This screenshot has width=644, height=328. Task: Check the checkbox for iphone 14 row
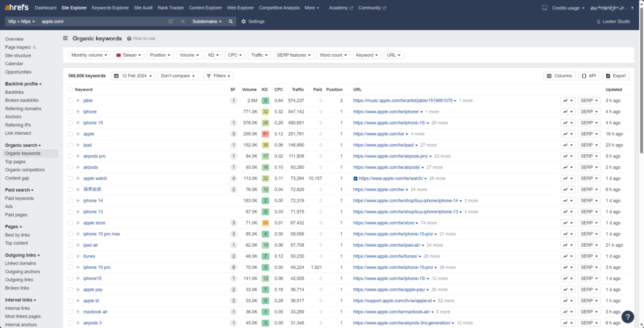[70, 201]
